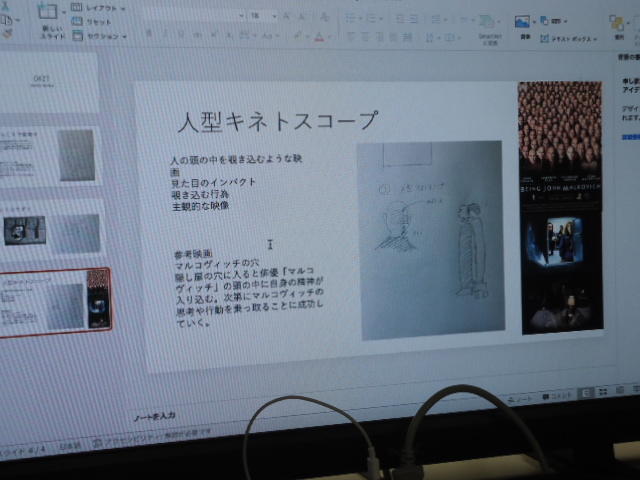
Task: Click the Format Painter brush icon
Action: point(7,34)
